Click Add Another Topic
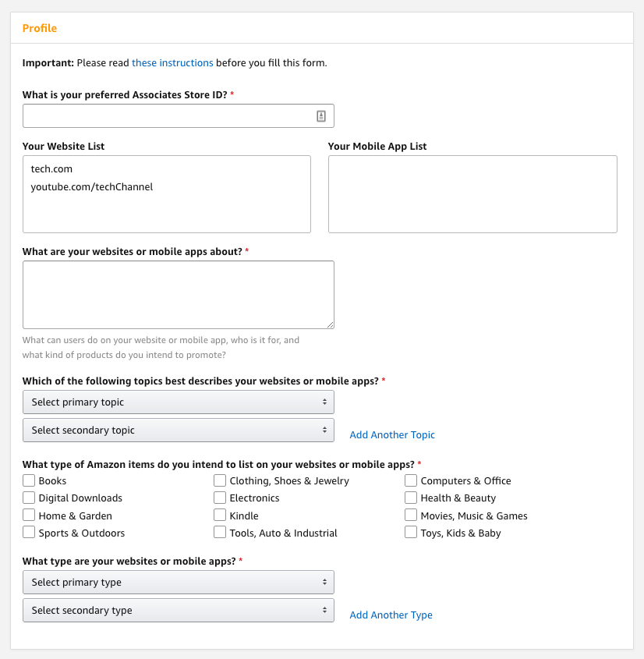Screen dimensions: 644x659 [392, 434]
